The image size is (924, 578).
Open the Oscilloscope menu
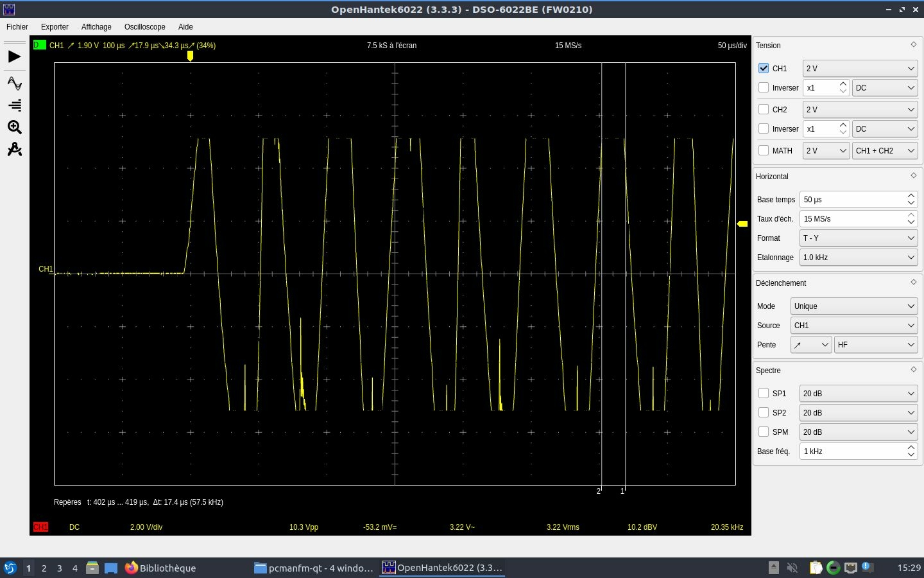[145, 27]
